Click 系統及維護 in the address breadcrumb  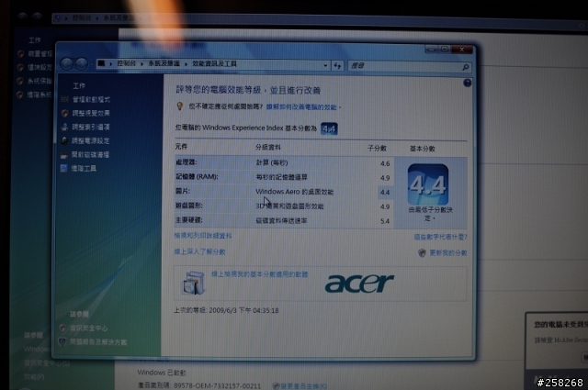tap(164, 63)
